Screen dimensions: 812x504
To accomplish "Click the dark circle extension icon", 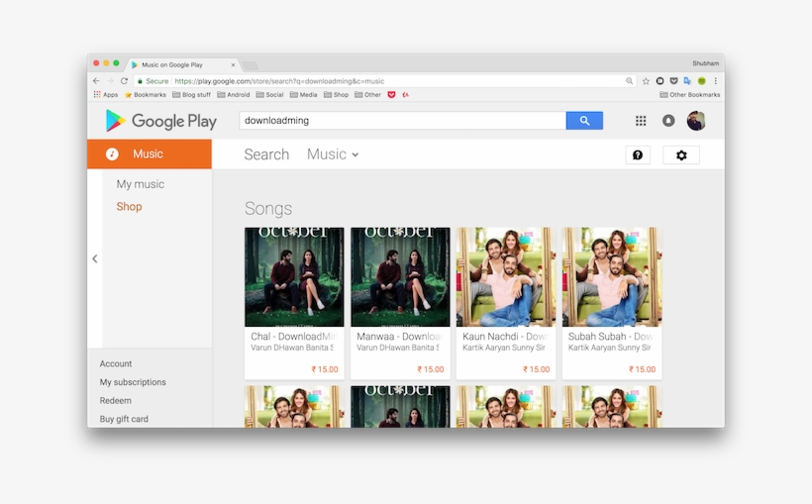I will [x=660, y=81].
